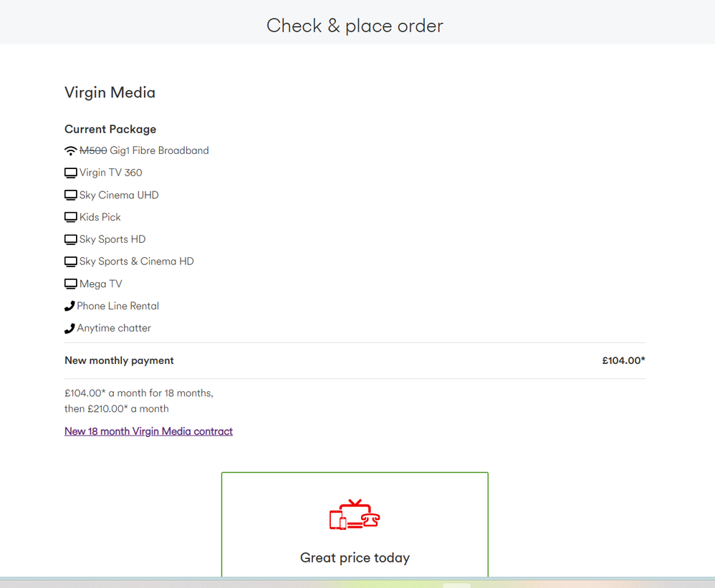Click the bold £104.00* price amount
The width and height of the screenshot is (715, 588).
(x=624, y=360)
